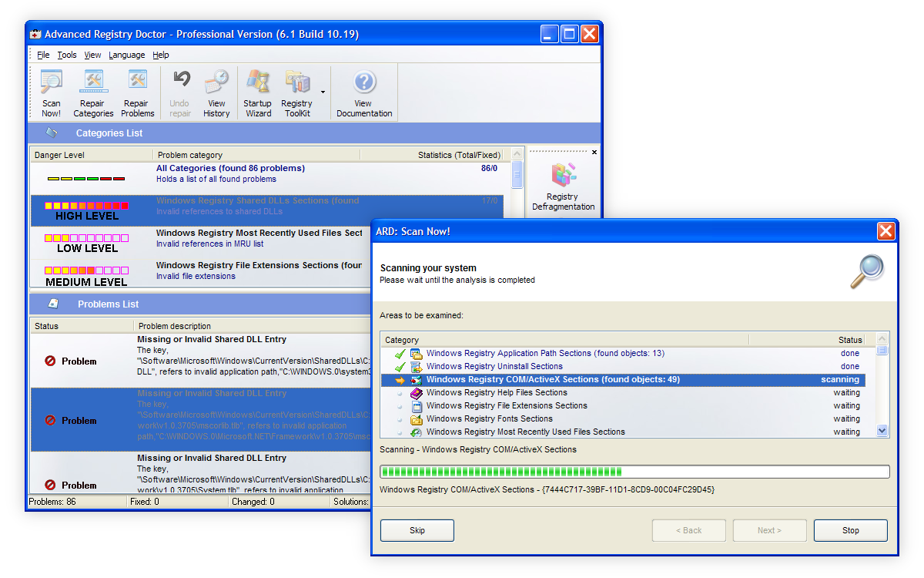Expand the Registry ToolKit dropdown arrow
This screenshot has width=924, height=578.
(323, 92)
